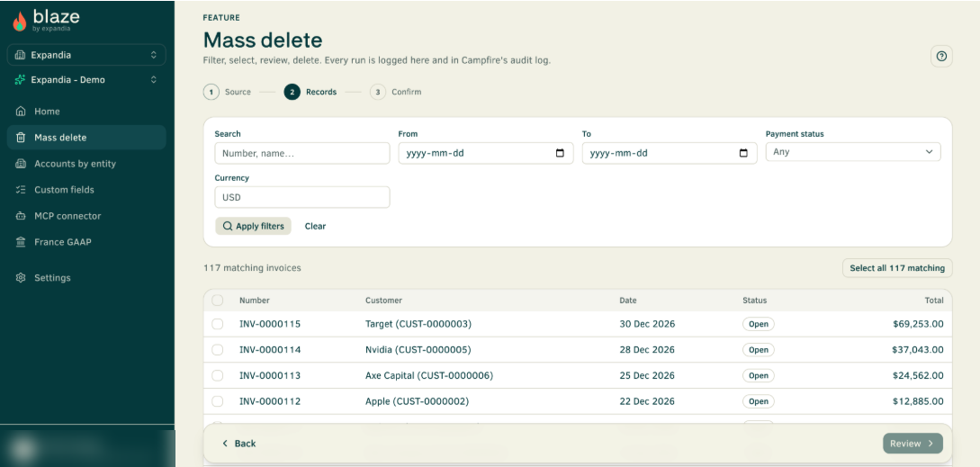This screenshot has height=467, width=980.
Task: Click the Apply filters button
Action: point(253,227)
